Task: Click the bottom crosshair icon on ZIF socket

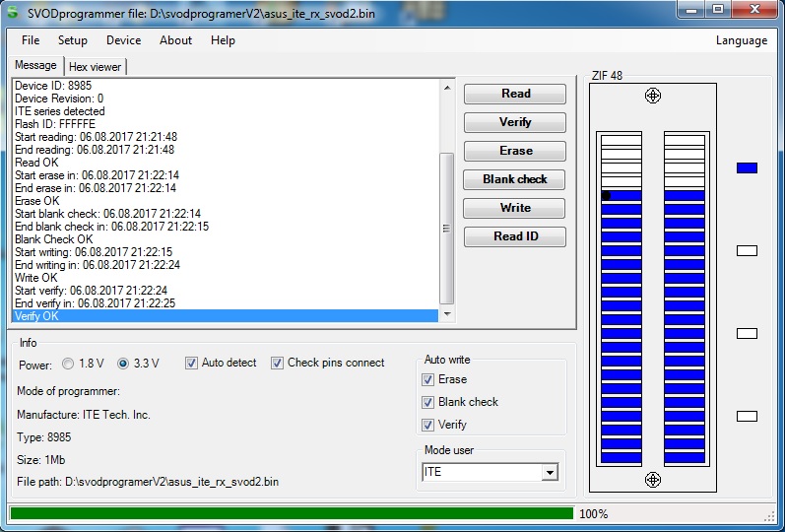Action: [652, 479]
